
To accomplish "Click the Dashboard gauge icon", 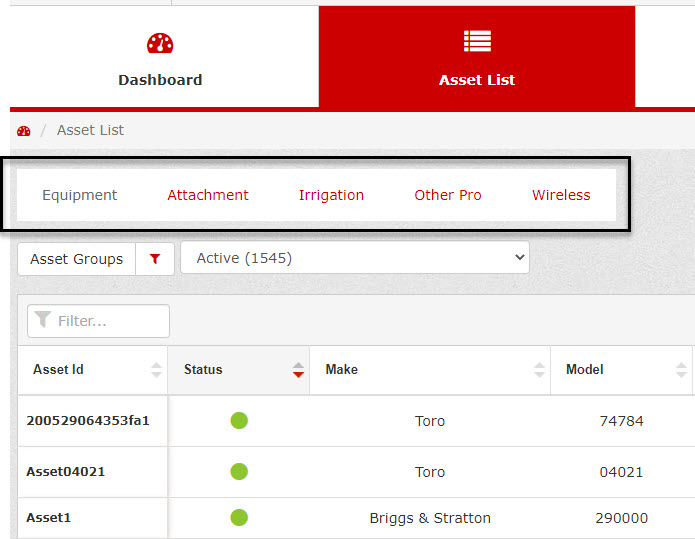I will coord(160,43).
